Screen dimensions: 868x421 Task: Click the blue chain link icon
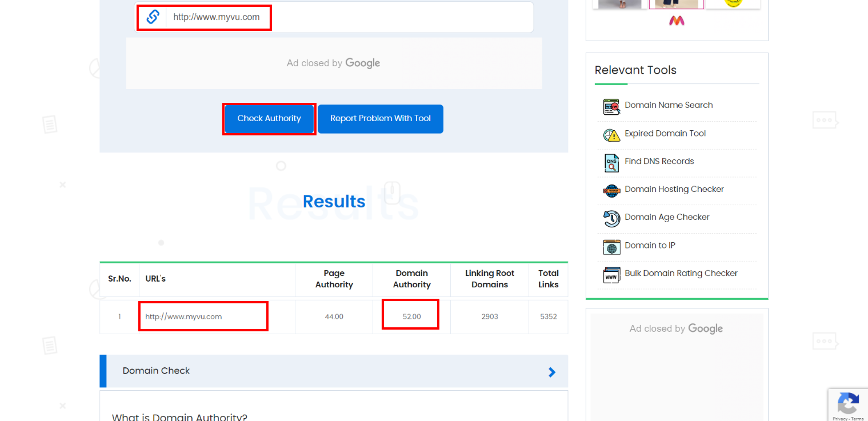tap(153, 17)
